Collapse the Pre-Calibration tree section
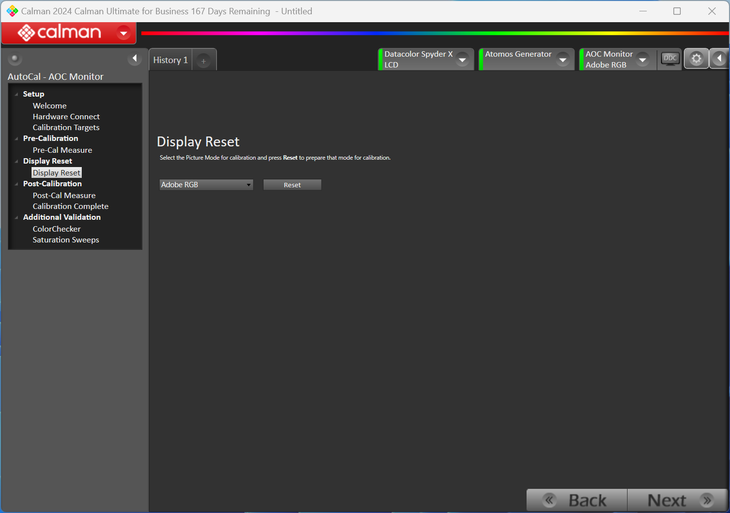The height and width of the screenshot is (513, 730). tap(17, 139)
